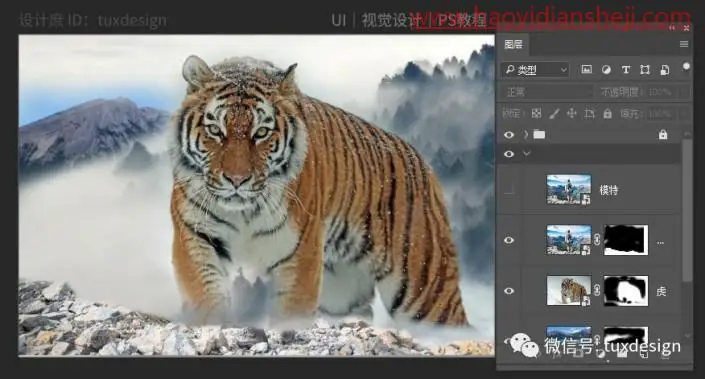Hide the locked top layer group
The image size is (705, 379).
pyautogui.click(x=509, y=134)
